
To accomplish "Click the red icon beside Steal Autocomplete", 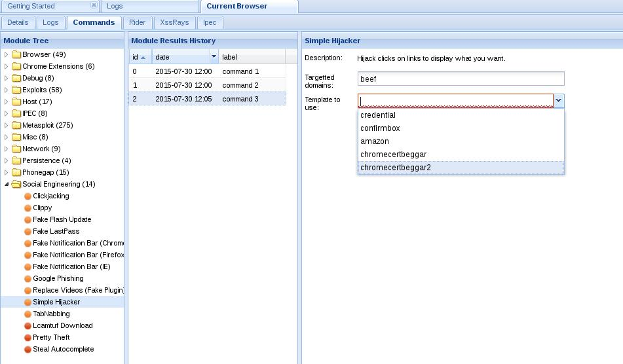I will point(28,350).
